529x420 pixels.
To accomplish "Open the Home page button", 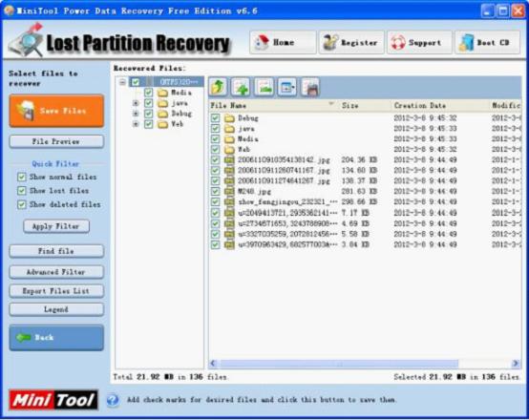I will click(x=283, y=43).
